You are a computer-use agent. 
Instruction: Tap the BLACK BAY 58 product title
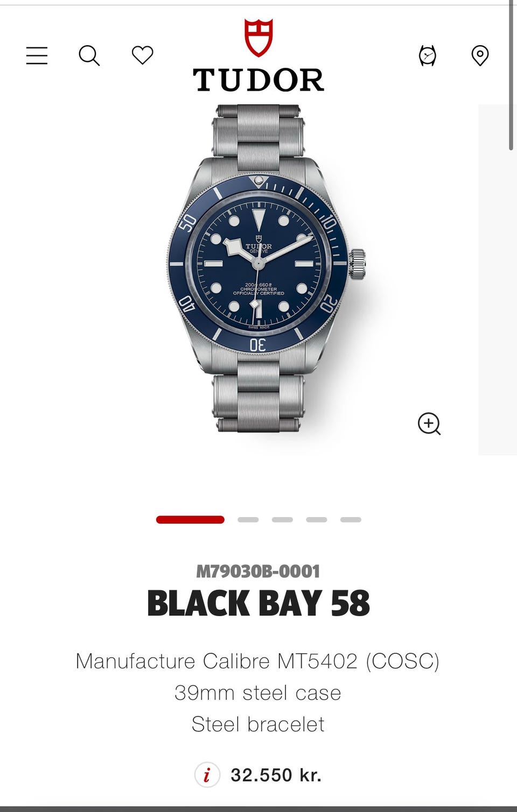258,603
